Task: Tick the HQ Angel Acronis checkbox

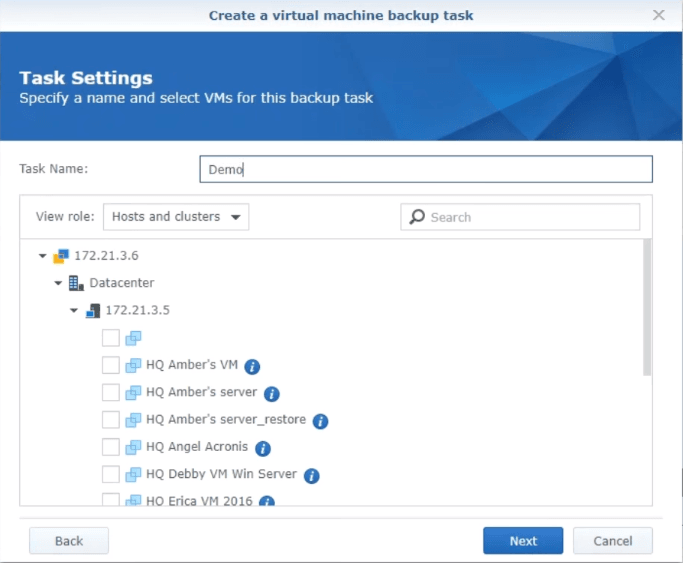Action: (x=111, y=447)
